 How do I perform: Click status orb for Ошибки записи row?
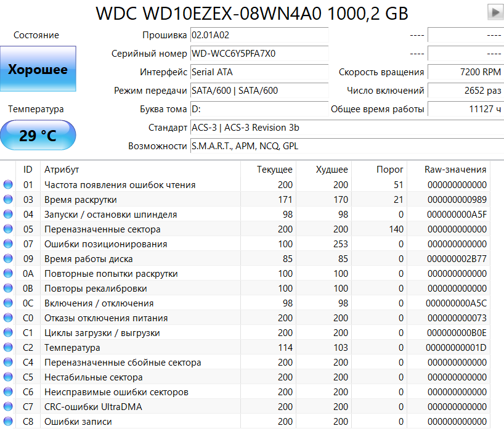8,421
